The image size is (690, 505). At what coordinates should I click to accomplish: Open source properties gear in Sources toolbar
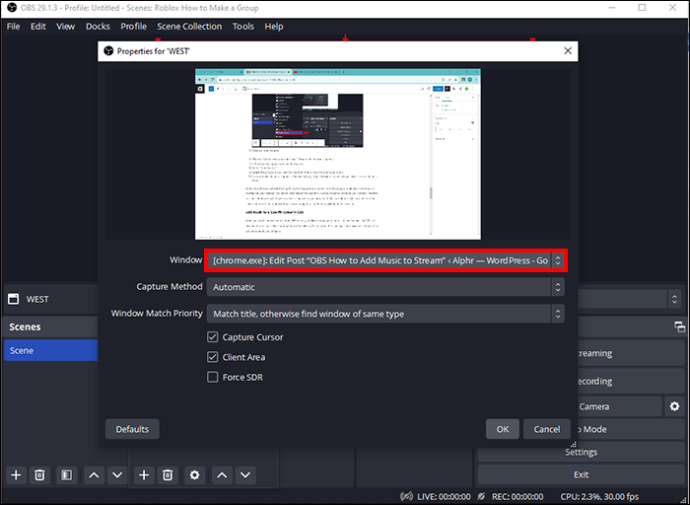pyautogui.click(x=195, y=475)
